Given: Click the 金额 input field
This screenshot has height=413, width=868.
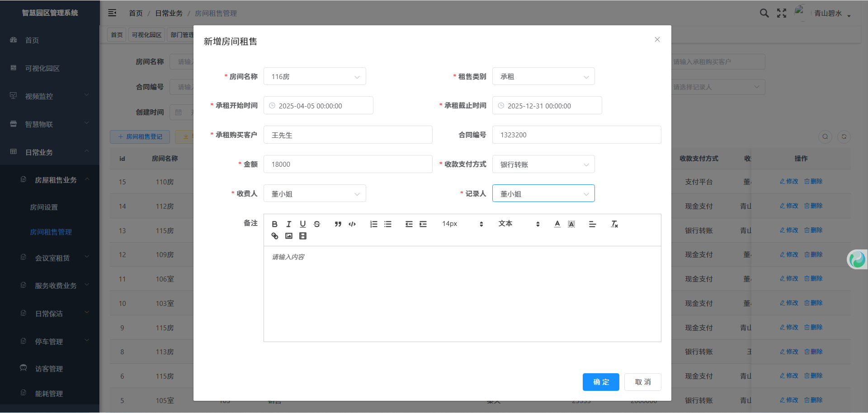Looking at the screenshot, I should click(x=348, y=164).
